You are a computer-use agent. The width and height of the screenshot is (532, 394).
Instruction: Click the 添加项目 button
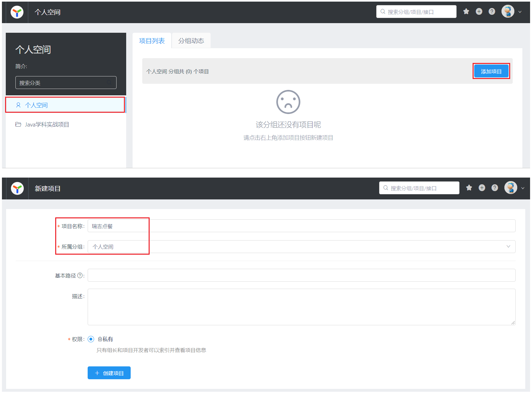[491, 71]
